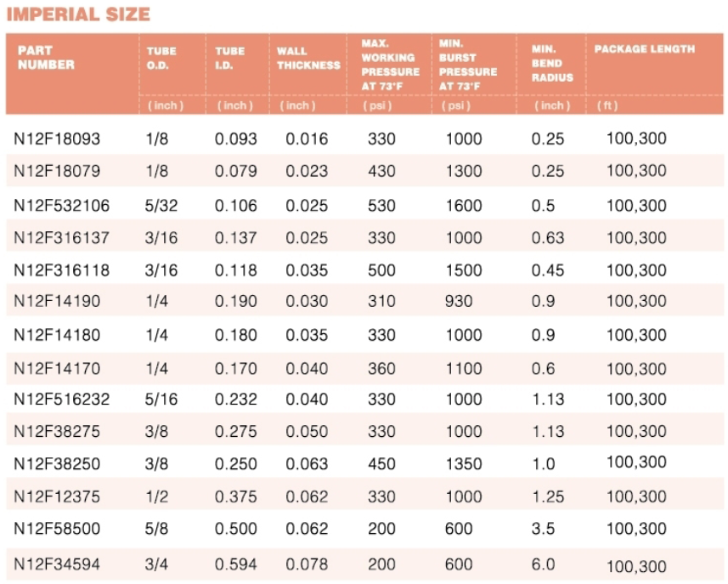Select part number N12F18093

(x=57, y=139)
